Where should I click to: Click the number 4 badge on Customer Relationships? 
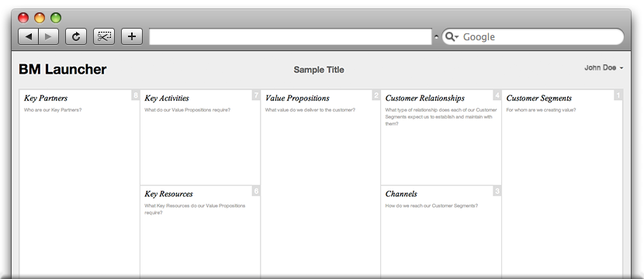tap(497, 95)
